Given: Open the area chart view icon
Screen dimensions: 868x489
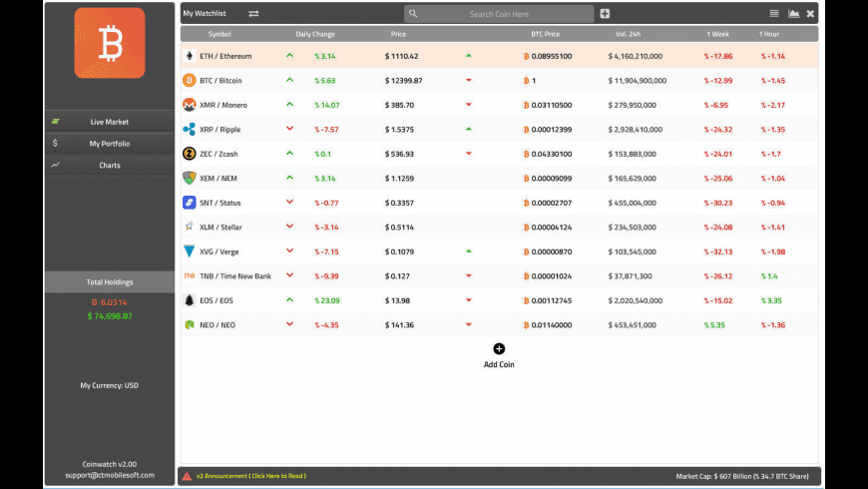Looking at the screenshot, I should (x=794, y=13).
